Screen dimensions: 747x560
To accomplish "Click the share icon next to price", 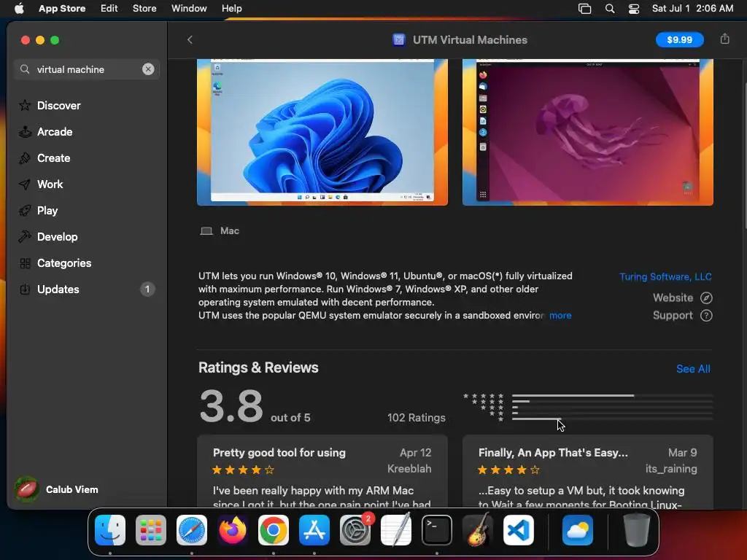I will pyautogui.click(x=724, y=39).
